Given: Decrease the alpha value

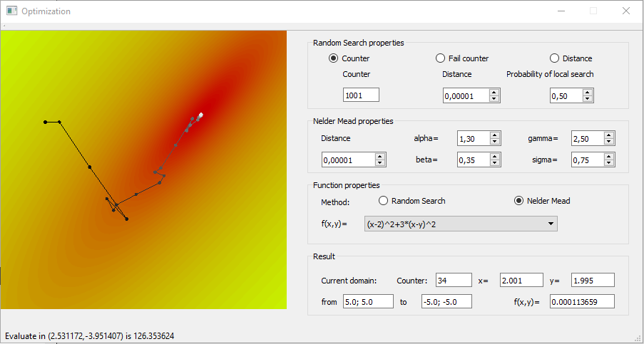Looking at the screenshot, I should pyautogui.click(x=495, y=142).
